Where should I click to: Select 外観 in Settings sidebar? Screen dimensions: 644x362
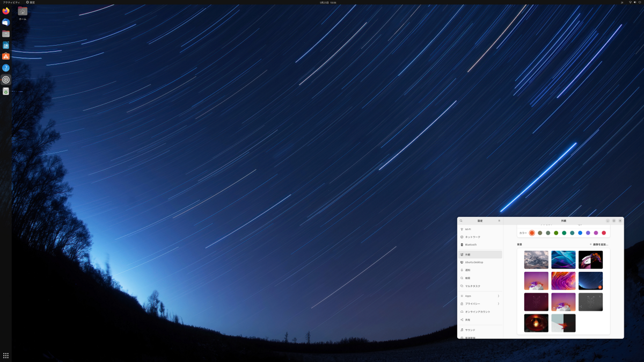click(x=480, y=255)
